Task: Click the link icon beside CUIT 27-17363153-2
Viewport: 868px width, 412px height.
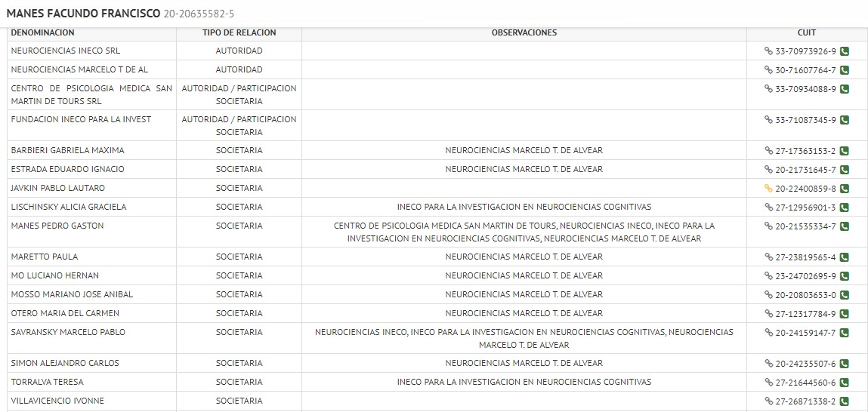Action: [x=768, y=150]
